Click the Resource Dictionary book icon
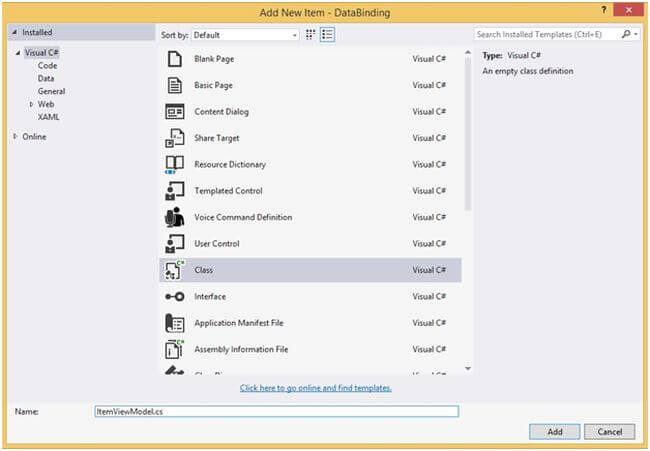Image resolution: width=650 pixels, height=451 pixels. click(x=175, y=165)
